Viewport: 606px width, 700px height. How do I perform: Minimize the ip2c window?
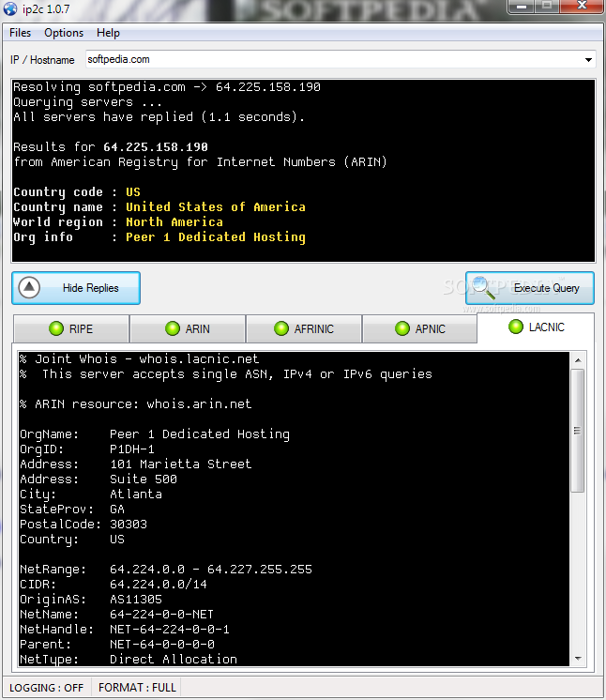523,7
